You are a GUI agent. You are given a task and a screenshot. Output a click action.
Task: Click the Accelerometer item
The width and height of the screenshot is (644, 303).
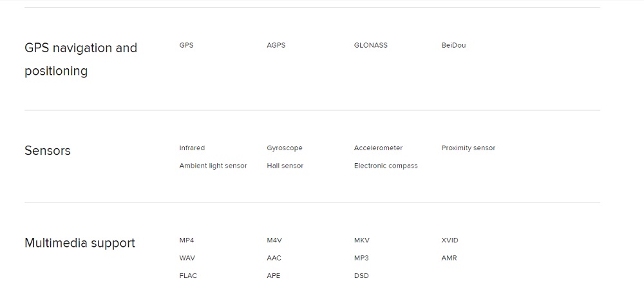(x=378, y=148)
